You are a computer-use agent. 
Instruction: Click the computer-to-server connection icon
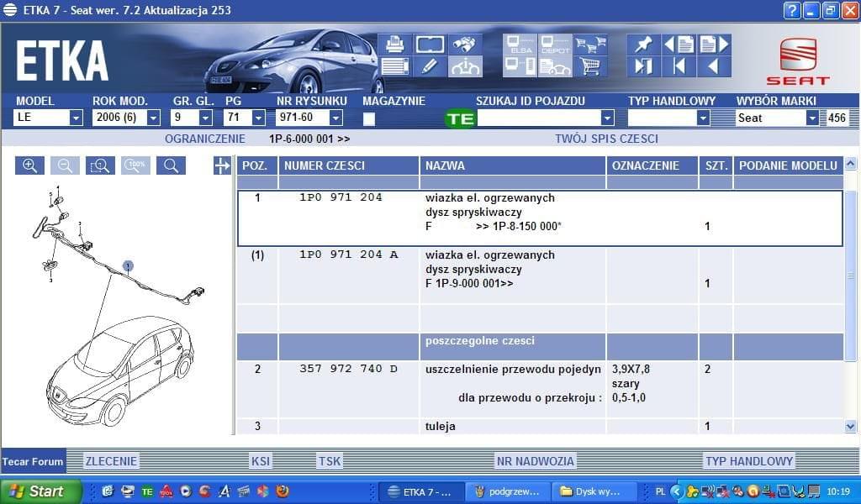tap(520, 67)
